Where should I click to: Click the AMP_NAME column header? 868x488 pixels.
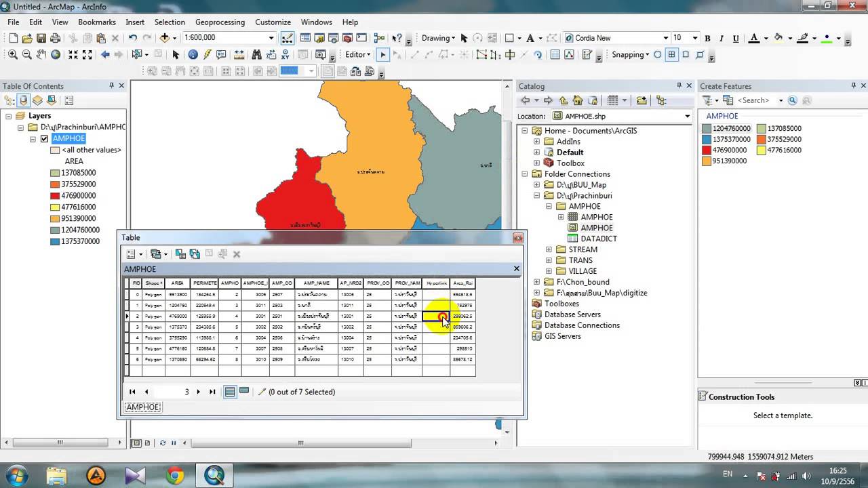(317, 283)
